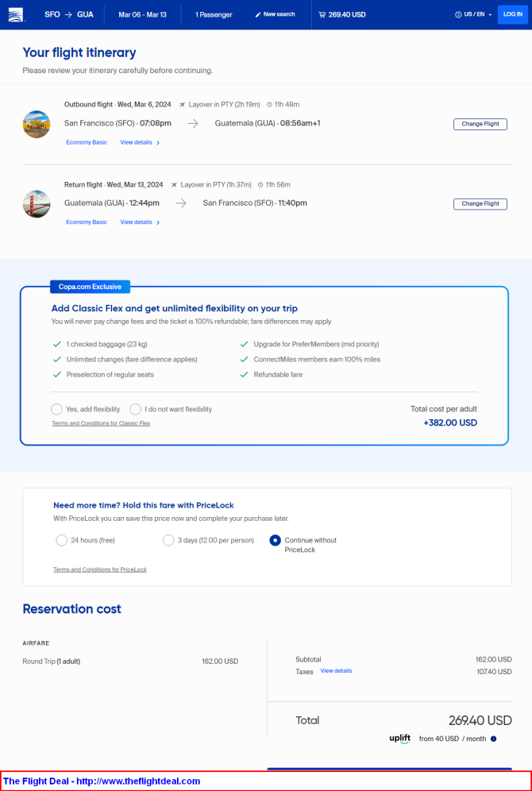The height and width of the screenshot is (791, 532).
Task: Click the pencil icon for New search
Action: coord(258,14)
